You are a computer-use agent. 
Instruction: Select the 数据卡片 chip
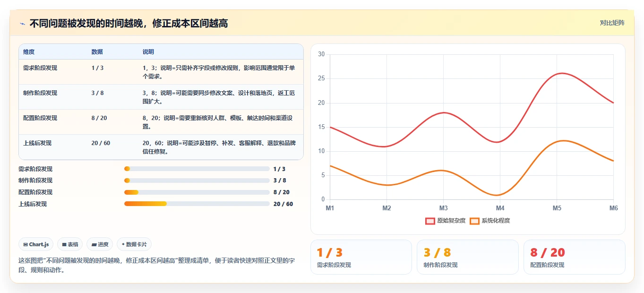pos(134,244)
